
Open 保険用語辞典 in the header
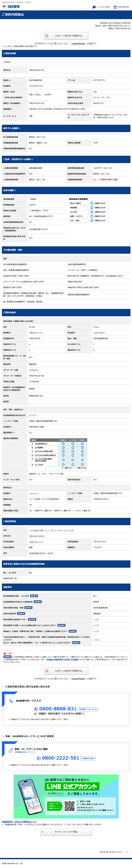pos(123,7)
